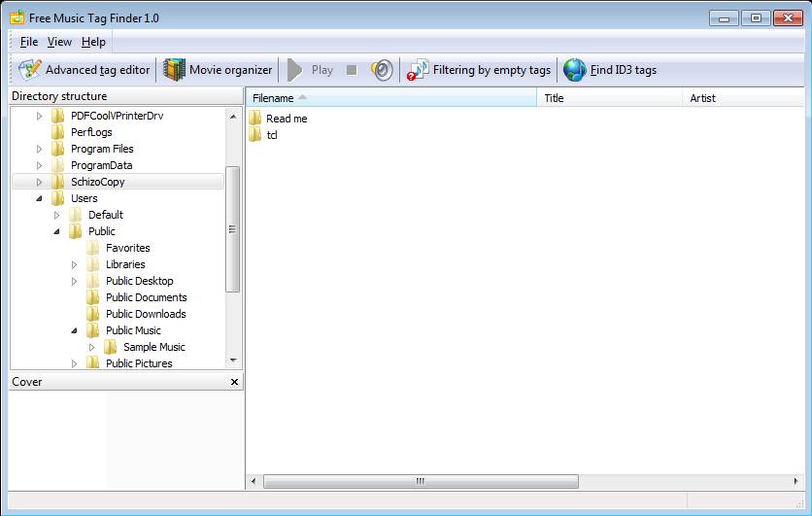Click the directory tree scroll-down arrow
This screenshot has width=812, height=516.
coord(233,361)
